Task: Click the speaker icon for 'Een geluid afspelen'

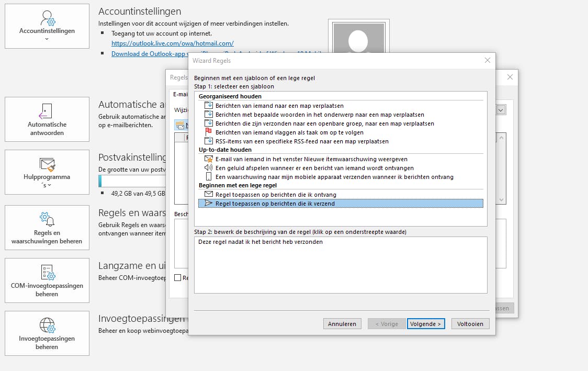Action: coord(209,167)
